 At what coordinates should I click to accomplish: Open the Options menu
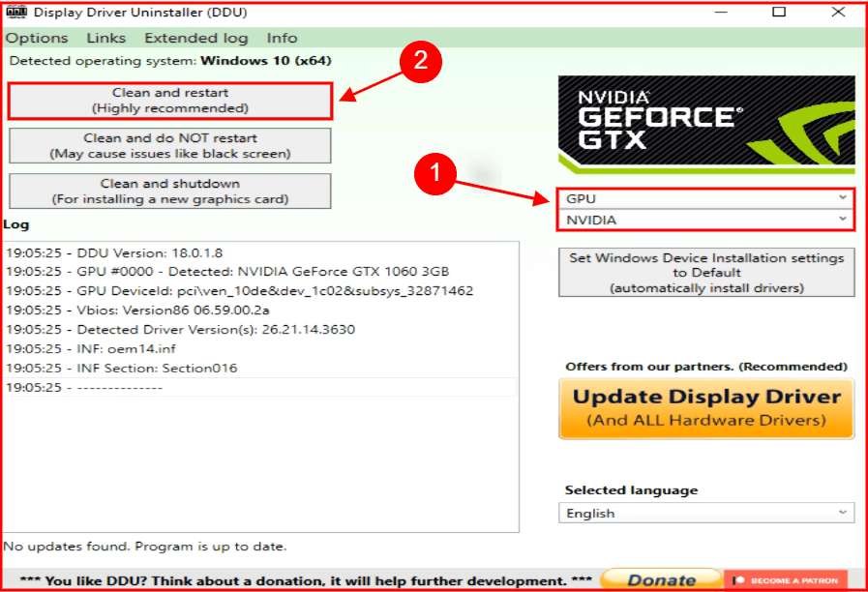click(37, 38)
